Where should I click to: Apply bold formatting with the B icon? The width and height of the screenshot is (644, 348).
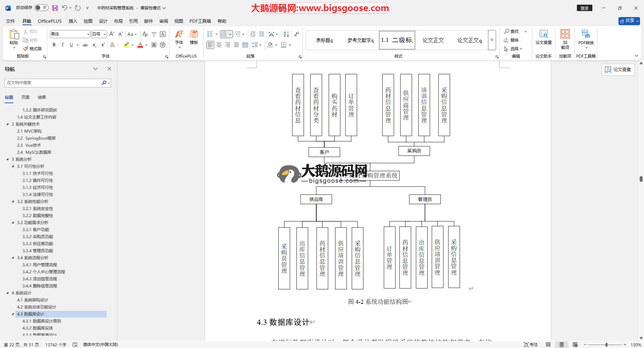click(54, 45)
